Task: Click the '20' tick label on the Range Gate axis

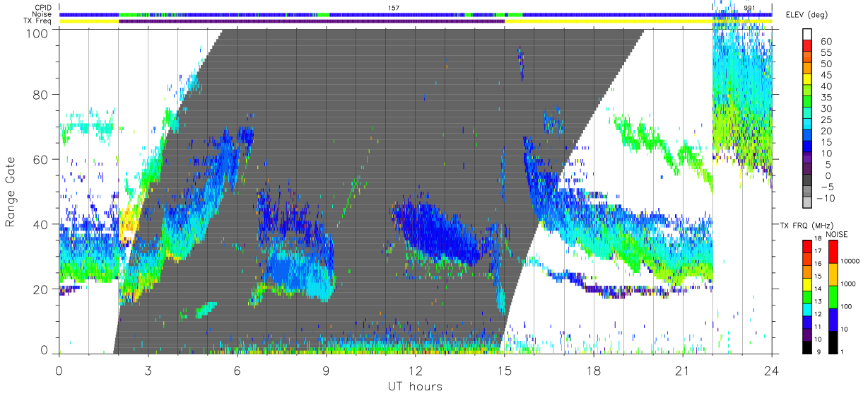Action: coord(41,289)
